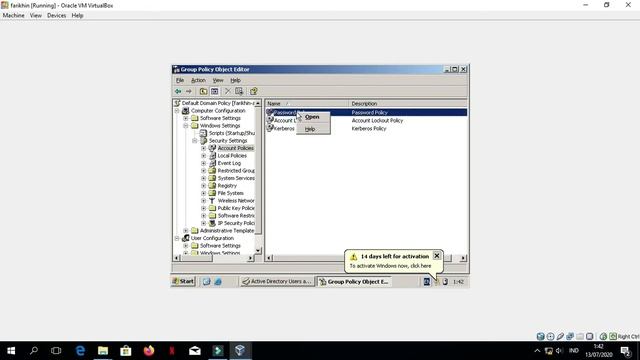Collapse Computer Configuration tree node
Viewport: 640px width, 360px height.
click(177, 111)
